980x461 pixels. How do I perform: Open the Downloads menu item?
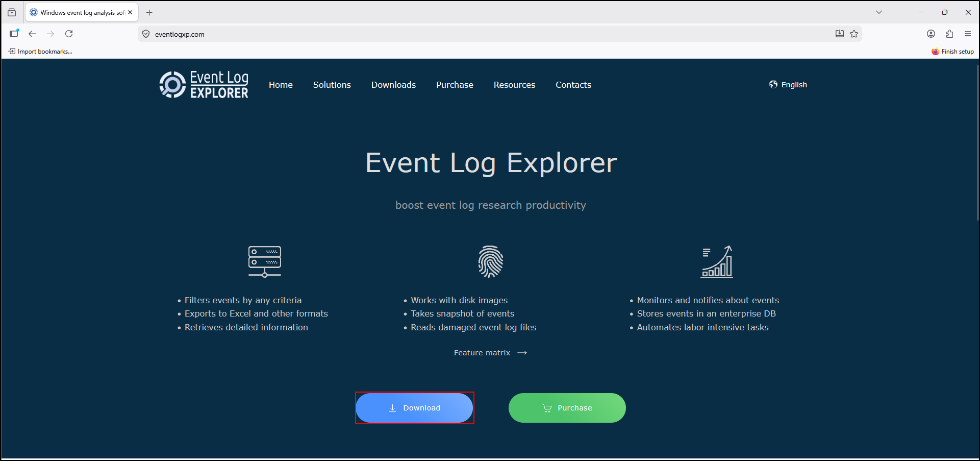[393, 85]
